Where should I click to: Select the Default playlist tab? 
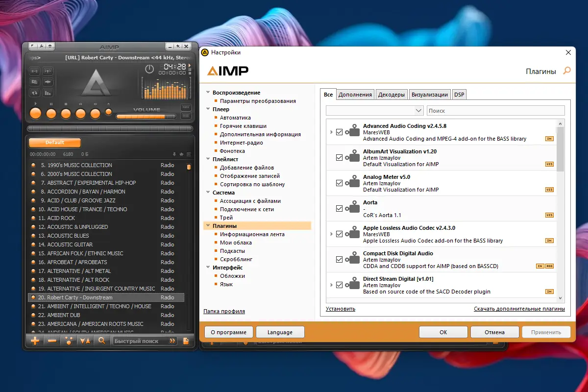coord(55,143)
